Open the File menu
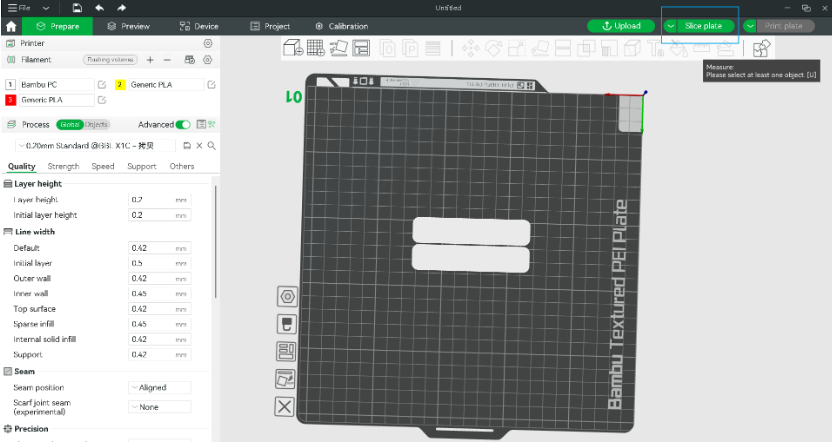The height and width of the screenshot is (447, 832). [x=19, y=7]
